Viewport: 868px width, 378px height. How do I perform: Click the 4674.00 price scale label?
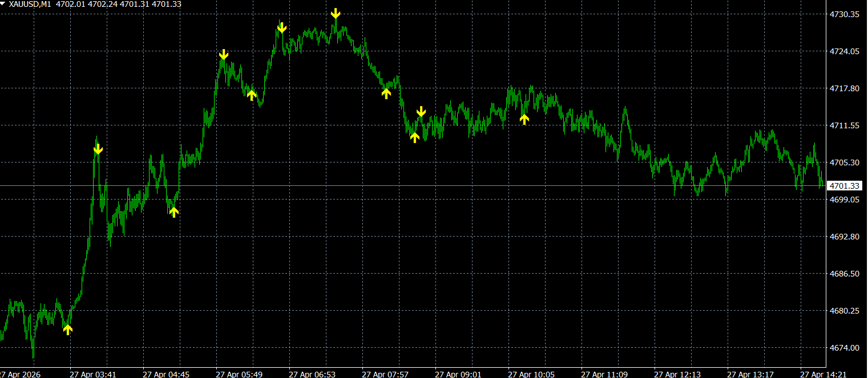point(844,348)
